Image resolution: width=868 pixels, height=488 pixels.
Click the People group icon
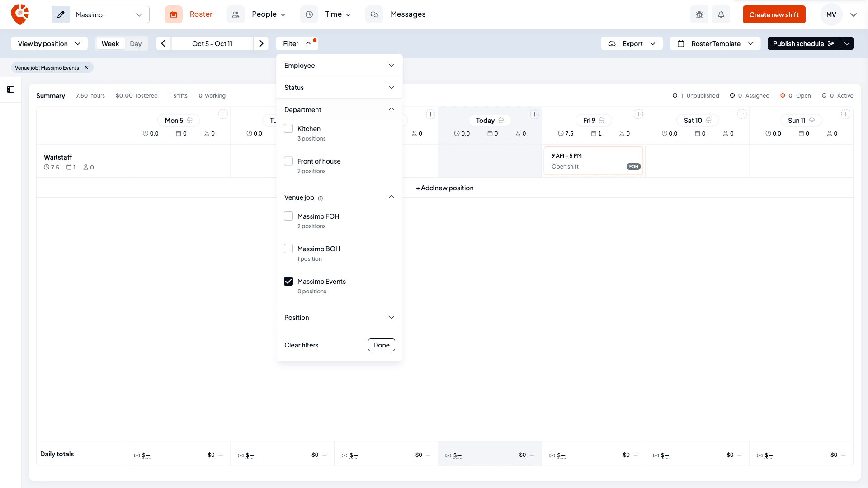tap(236, 14)
